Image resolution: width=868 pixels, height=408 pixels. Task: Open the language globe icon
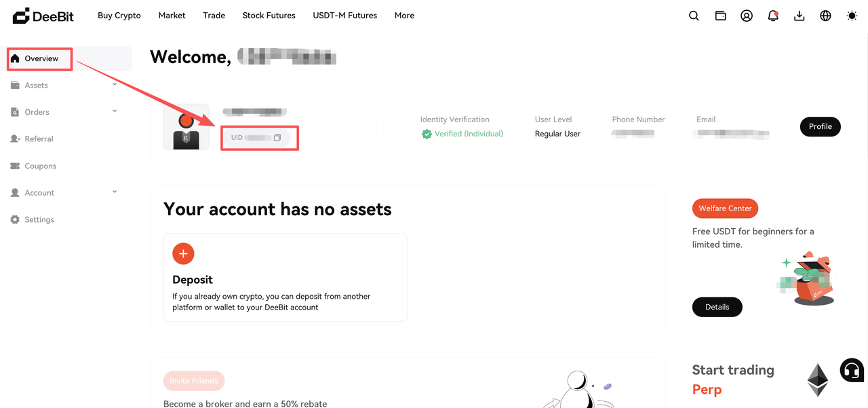coord(825,16)
